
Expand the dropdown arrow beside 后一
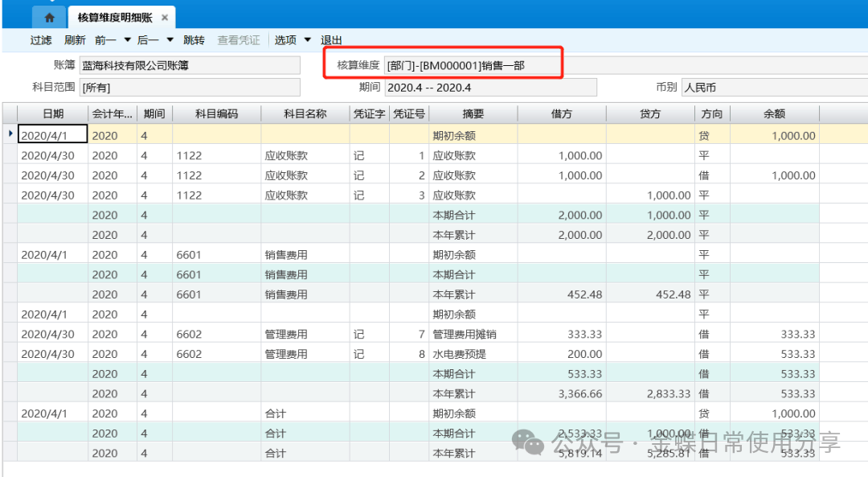pos(170,40)
